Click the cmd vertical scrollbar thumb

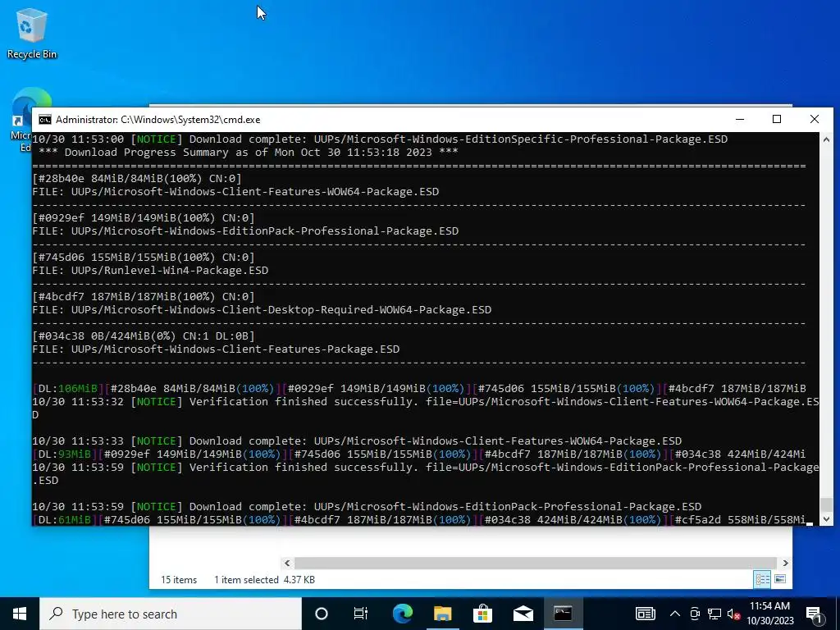click(x=826, y=504)
